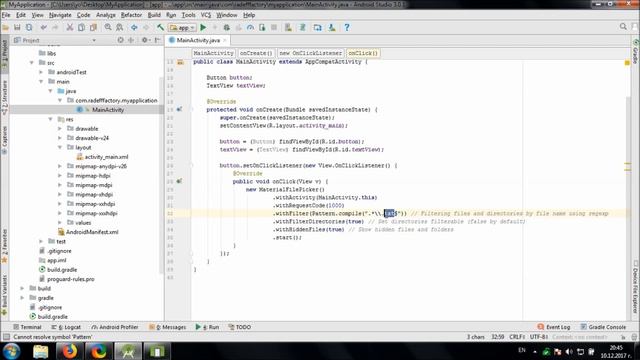This screenshot has height=360, width=640.
Task: Run app with green play icon
Action: pyautogui.click(x=203, y=27)
